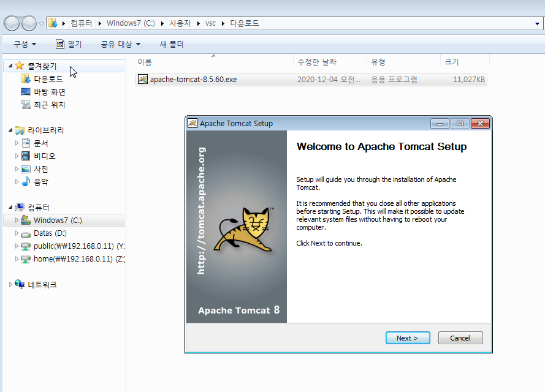Close the Apache Tomcat Setup dialog
Viewport: 545px width, 392px height.
pyautogui.click(x=481, y=124)
